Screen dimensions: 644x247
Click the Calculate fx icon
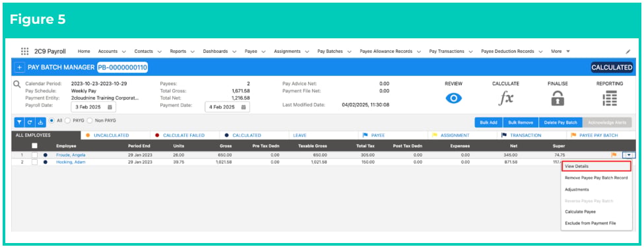pyautogui.click(x=505, y=98)
